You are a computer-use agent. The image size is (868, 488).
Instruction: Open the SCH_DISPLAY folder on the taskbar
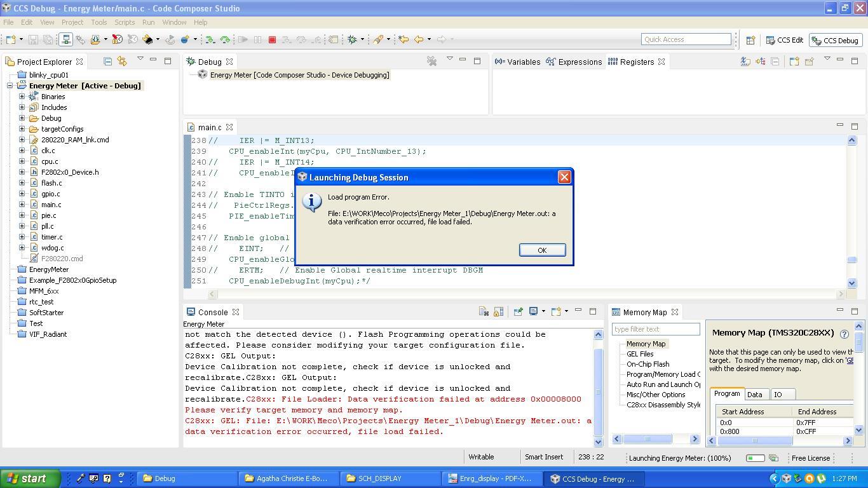click(390, 478)
